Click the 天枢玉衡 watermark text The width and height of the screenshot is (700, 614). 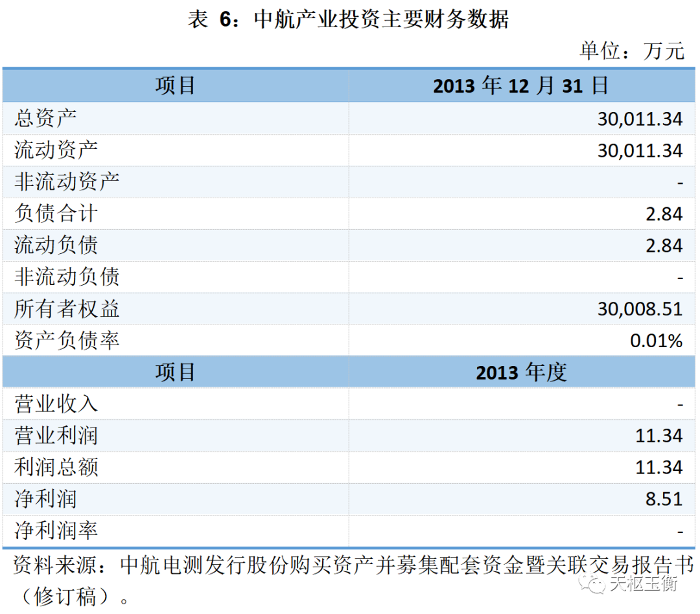point(643,585)
